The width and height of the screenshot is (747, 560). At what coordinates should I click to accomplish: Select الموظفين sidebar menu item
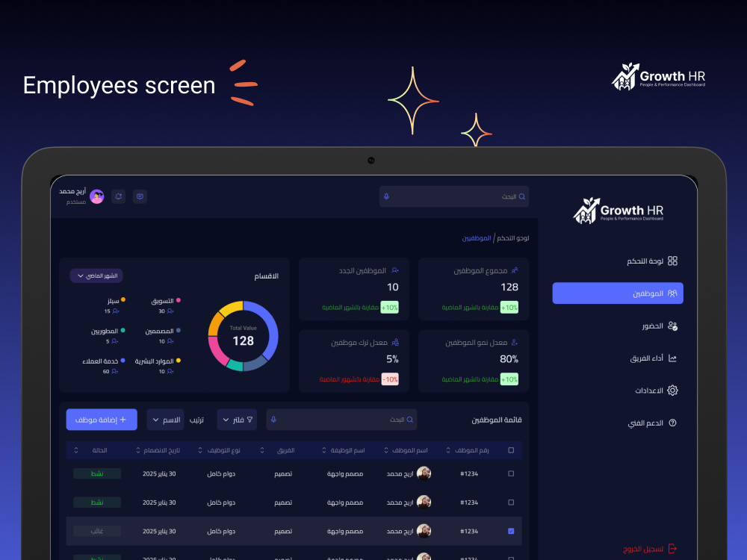[x=618, y=293]
